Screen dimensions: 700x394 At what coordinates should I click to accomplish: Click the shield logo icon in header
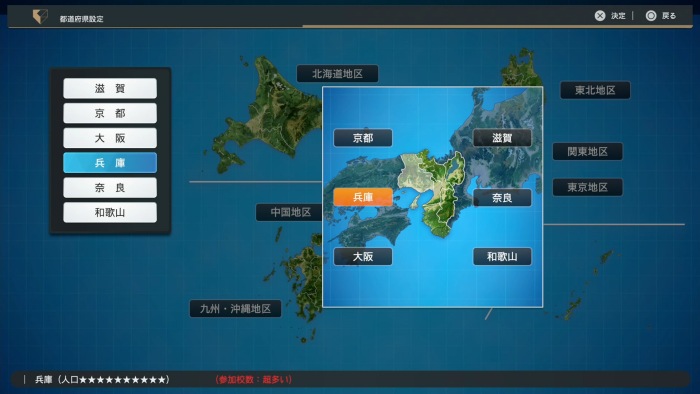[40, 17]
